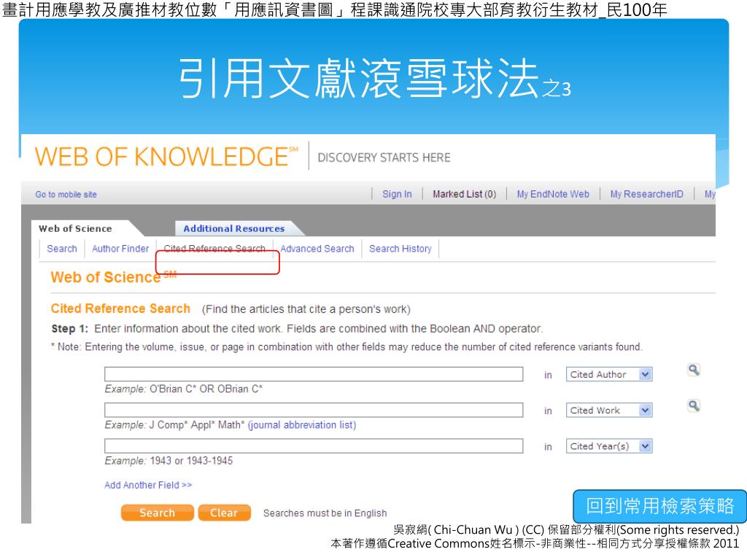Click the Cited Reference Search heading text
Image resolution: width=747 pixels, height=560 pixels.
click(x=120, y=308)
